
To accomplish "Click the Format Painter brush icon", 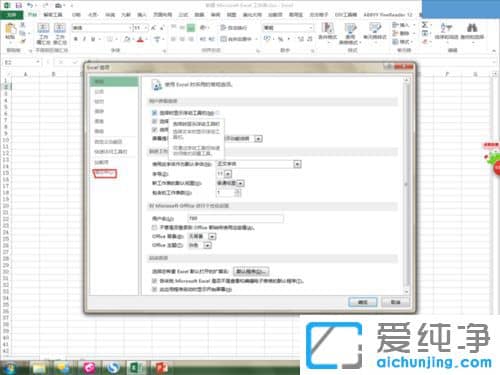I will (x=23, y=41).
